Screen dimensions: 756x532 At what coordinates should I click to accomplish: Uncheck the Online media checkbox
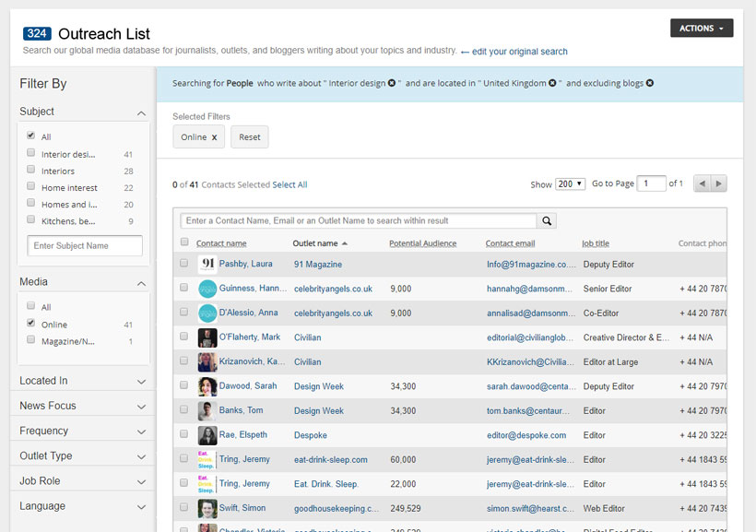[31, 324]
